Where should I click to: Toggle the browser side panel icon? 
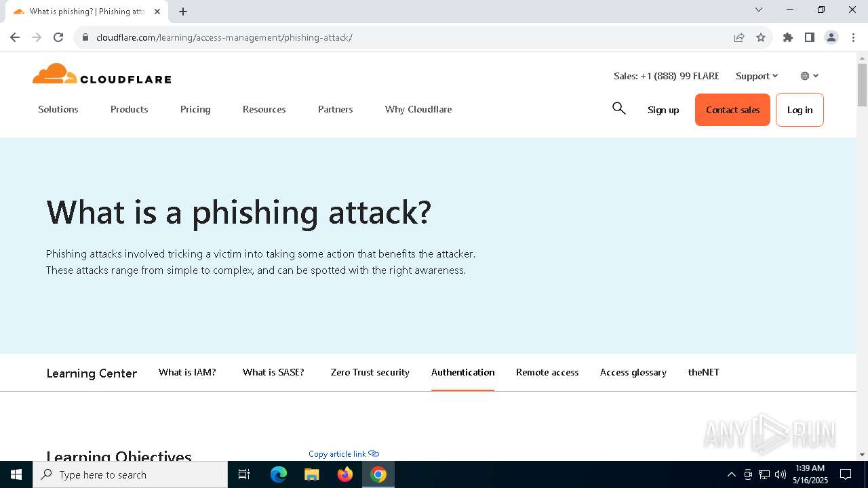(810, 37)
